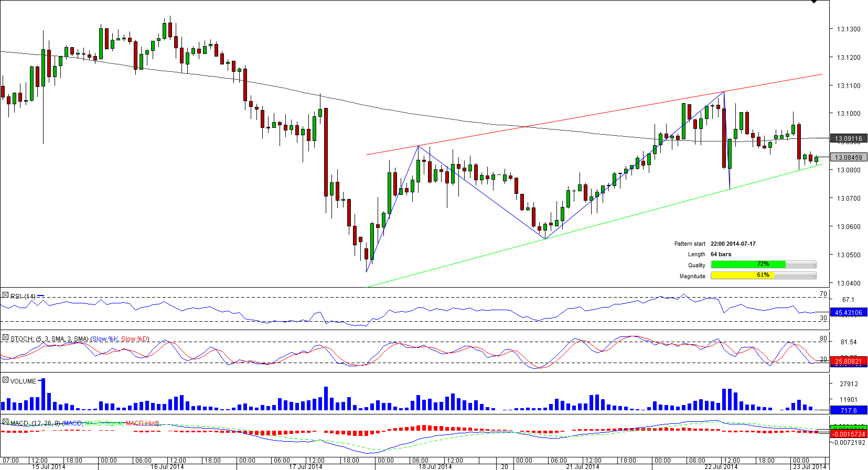Click the 17 Jul 2014 date label
868x470 pixels.
pos(305,466)
